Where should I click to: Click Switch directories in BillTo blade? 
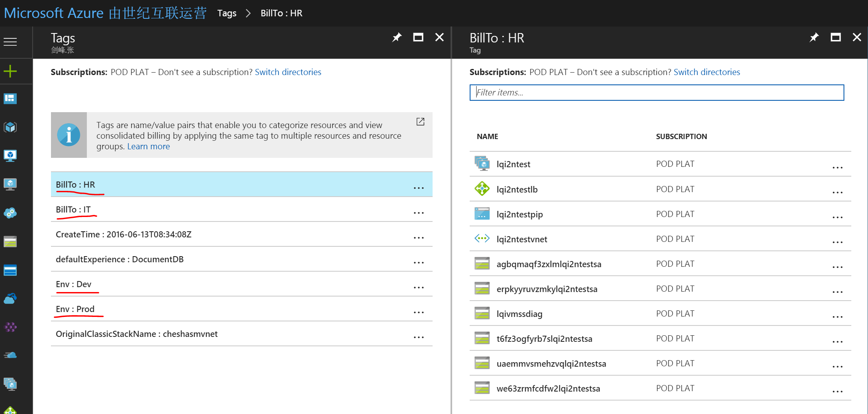point(707,72)
